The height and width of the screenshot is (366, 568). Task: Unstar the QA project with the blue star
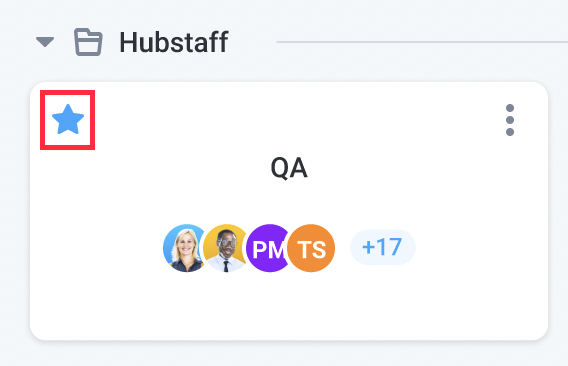[x=68, y=119]
